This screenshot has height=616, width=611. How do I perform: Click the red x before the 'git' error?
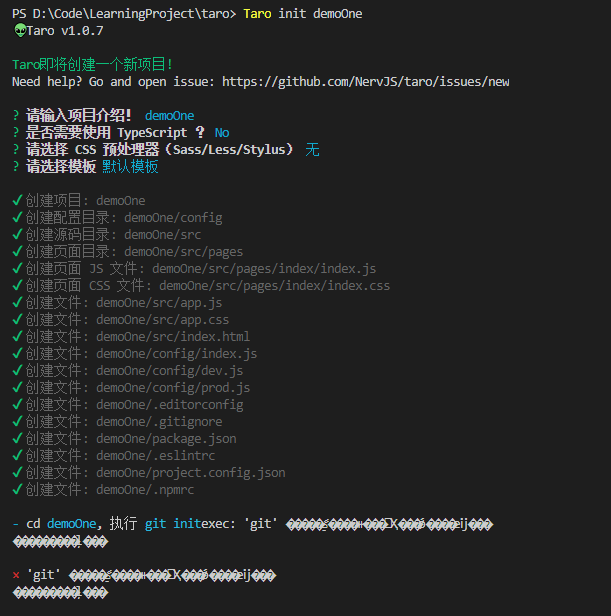coord(16,575)
